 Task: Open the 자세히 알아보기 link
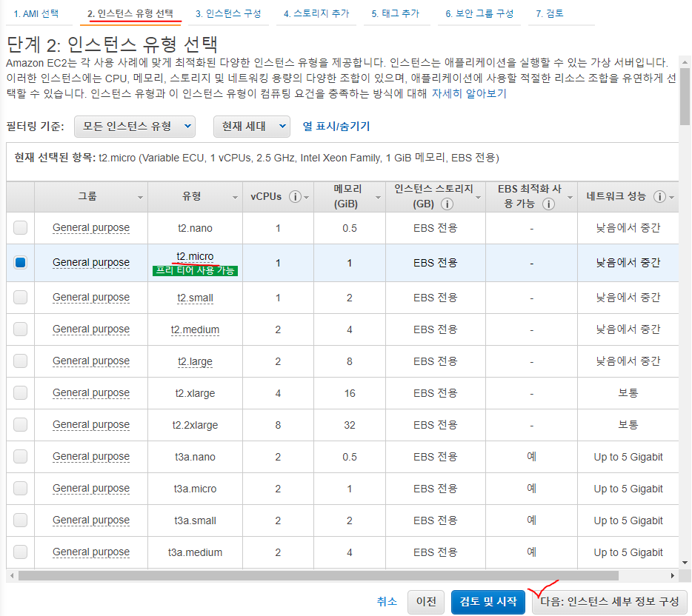pos(469,93)
